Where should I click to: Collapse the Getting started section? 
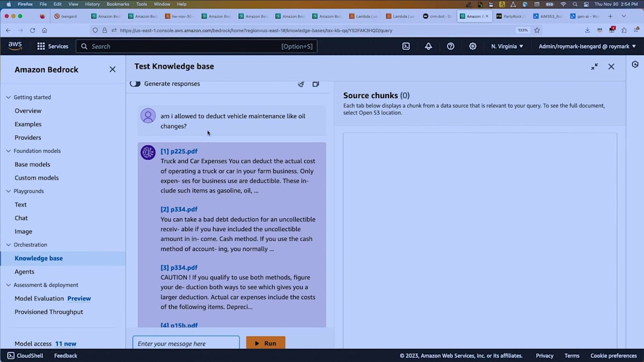pos(8,98)
